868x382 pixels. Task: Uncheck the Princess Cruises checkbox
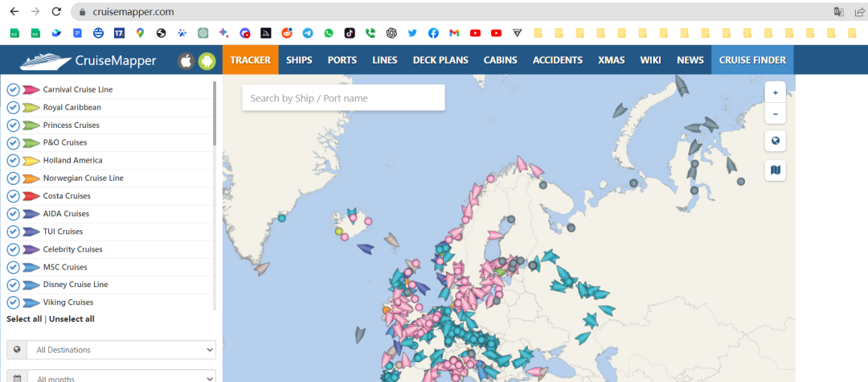tap(14, 125)
